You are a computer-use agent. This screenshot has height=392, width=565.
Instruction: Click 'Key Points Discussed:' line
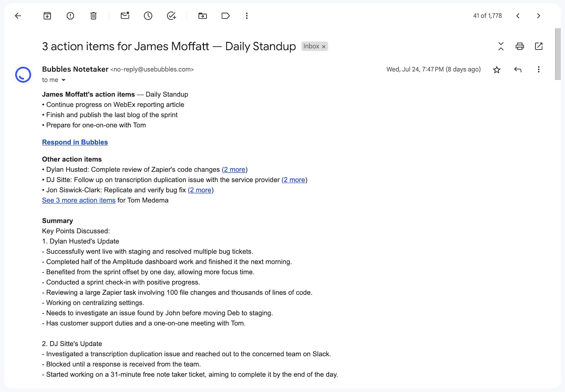[76, 231]
